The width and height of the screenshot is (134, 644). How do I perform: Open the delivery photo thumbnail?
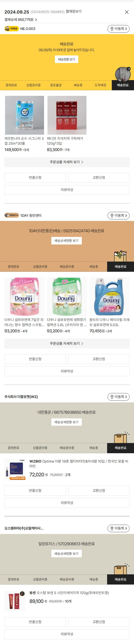(123, 75)
